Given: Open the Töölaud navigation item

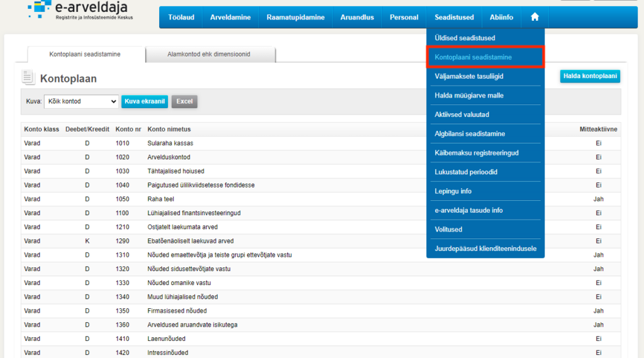Looking at the screenshot, I should coord(180,17).
